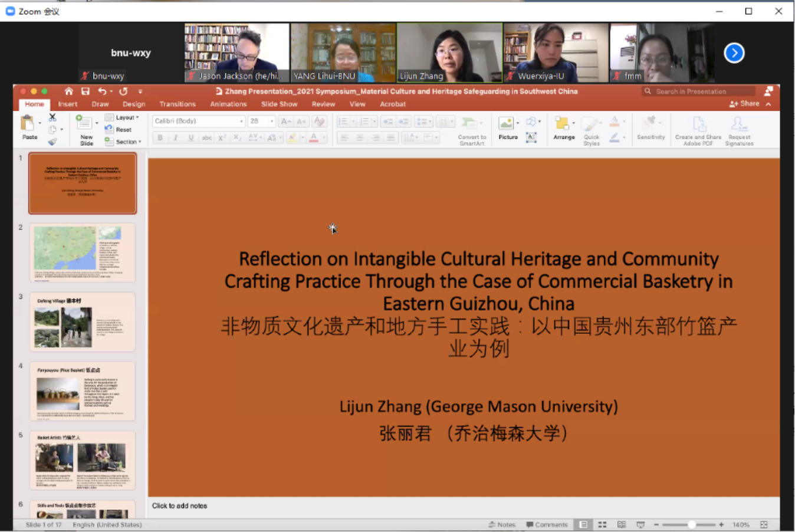The image size is (795, 532).
Task: Switch to Normal view in status bar
Action: [x=583, y=524]
